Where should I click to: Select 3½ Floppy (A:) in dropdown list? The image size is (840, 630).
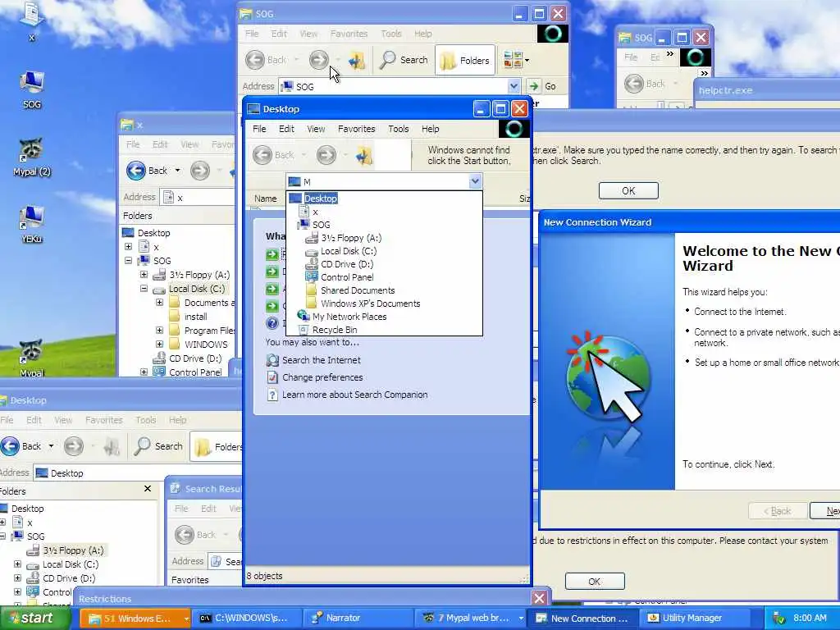point(351,238)
